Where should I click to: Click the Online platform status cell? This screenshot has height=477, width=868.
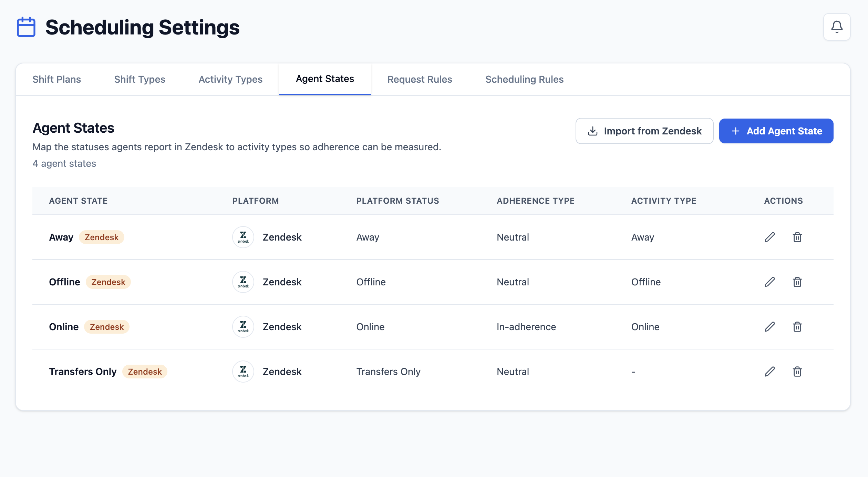(x=370, y=327)
